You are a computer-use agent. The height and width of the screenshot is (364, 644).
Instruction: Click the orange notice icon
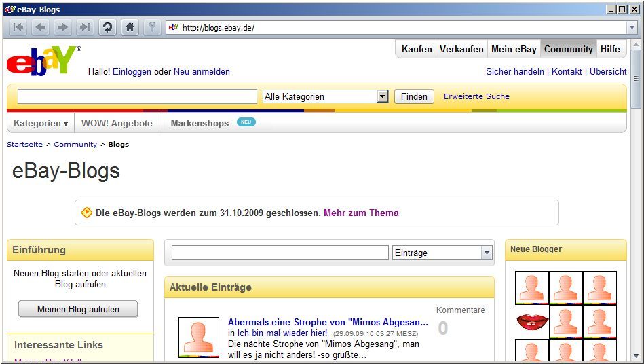pyautogui.click(x=87, y=213)
